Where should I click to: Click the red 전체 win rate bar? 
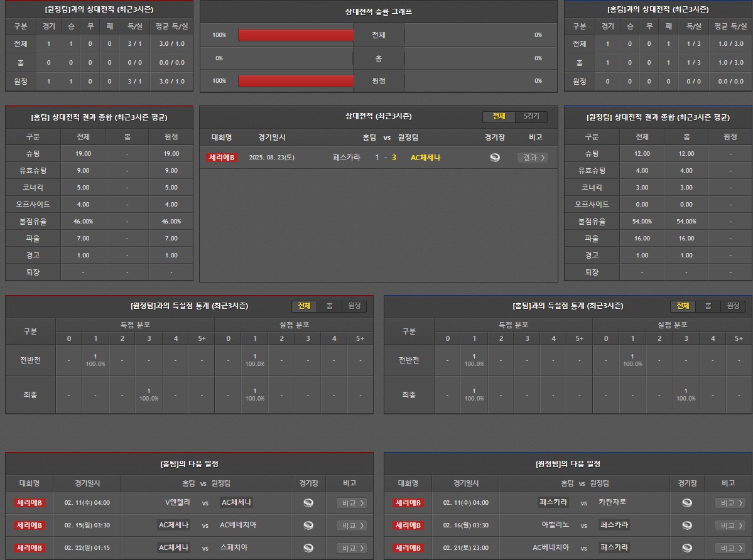coord(296,35)
